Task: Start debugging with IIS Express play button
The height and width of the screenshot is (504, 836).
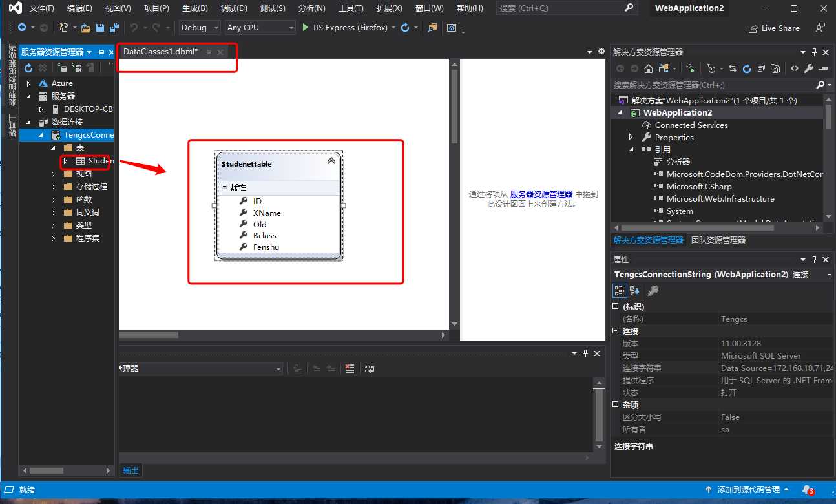Action: pos(306,28)
